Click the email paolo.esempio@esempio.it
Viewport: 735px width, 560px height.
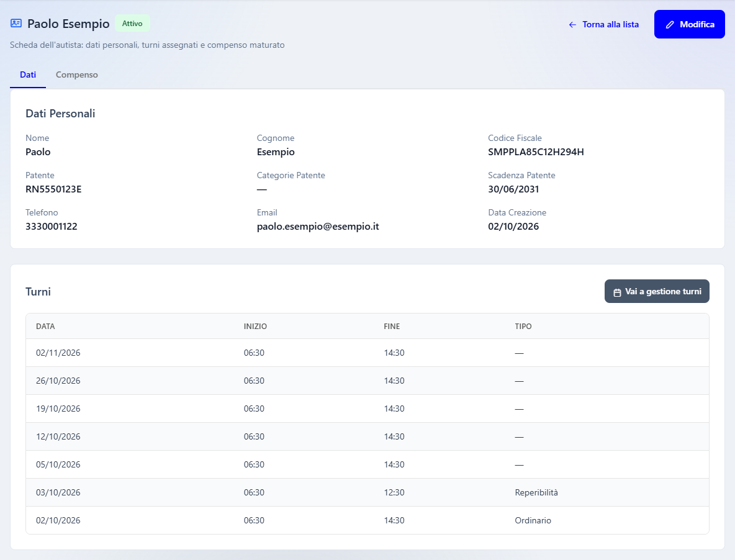(x=318, y=227)
